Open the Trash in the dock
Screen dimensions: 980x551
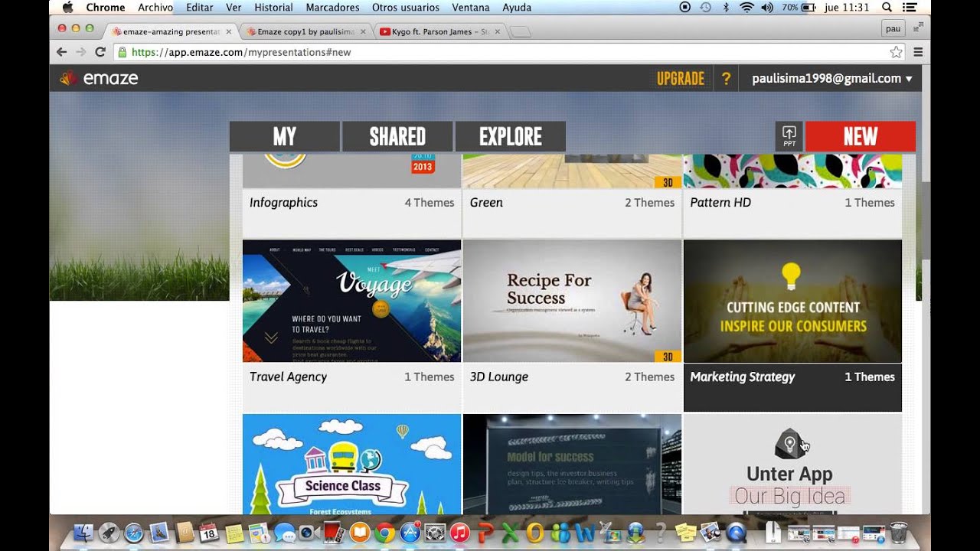point(899,532)
